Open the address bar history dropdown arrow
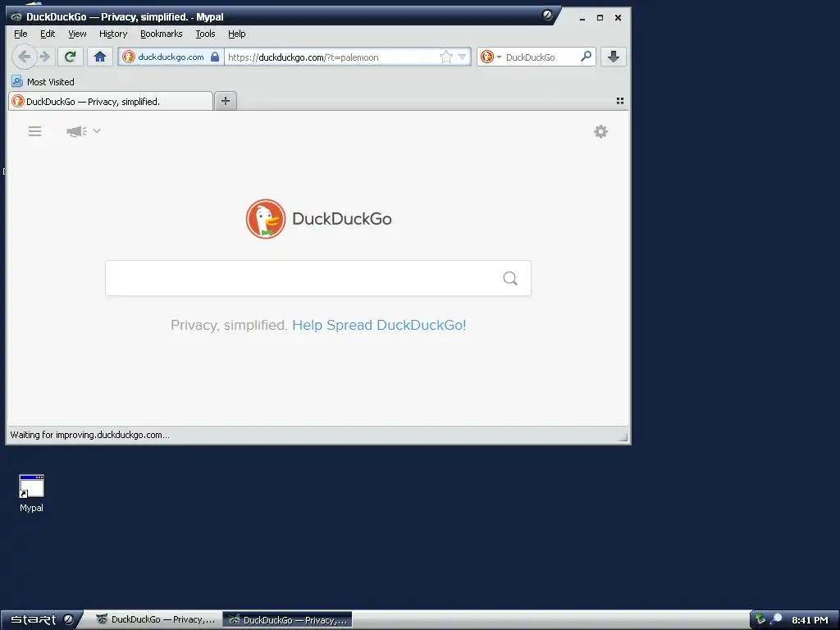 pyautogui.click(x=463, y=57)
